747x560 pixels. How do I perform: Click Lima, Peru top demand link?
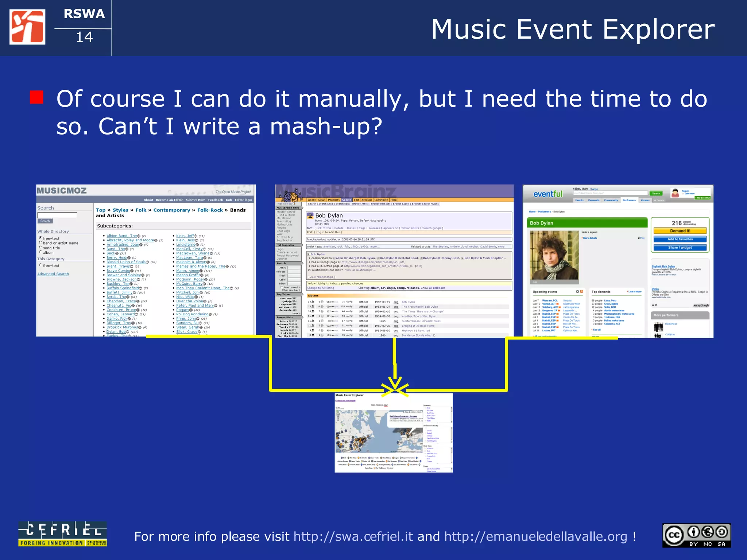610,301
